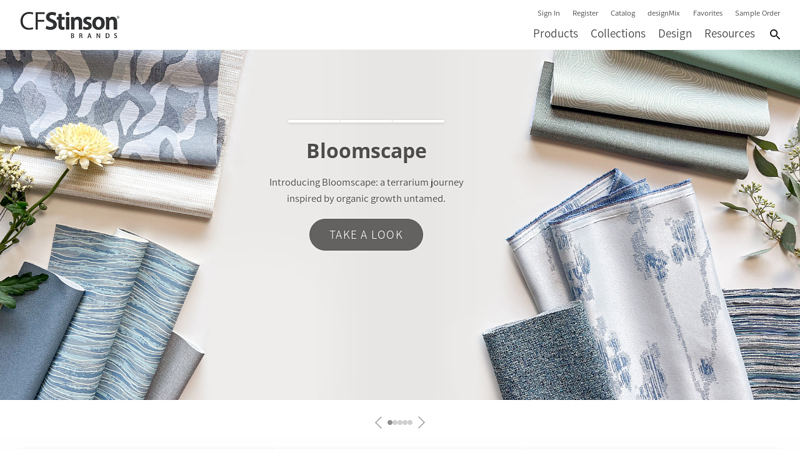View the Favorites link

[x=707, y=13]
